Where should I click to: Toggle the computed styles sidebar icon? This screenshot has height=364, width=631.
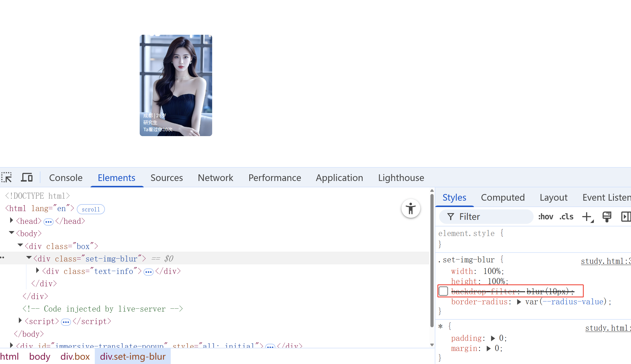[625, 217]
